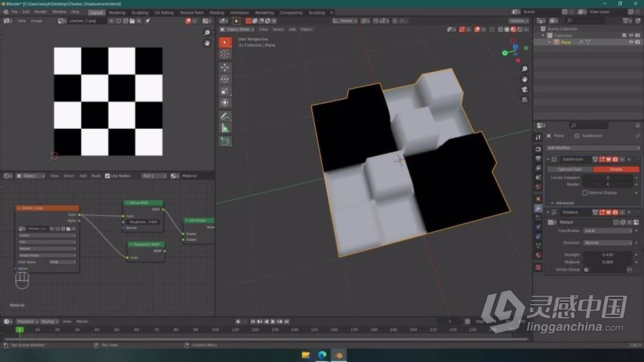Click the Keying button in timeline

click(49, 321)
